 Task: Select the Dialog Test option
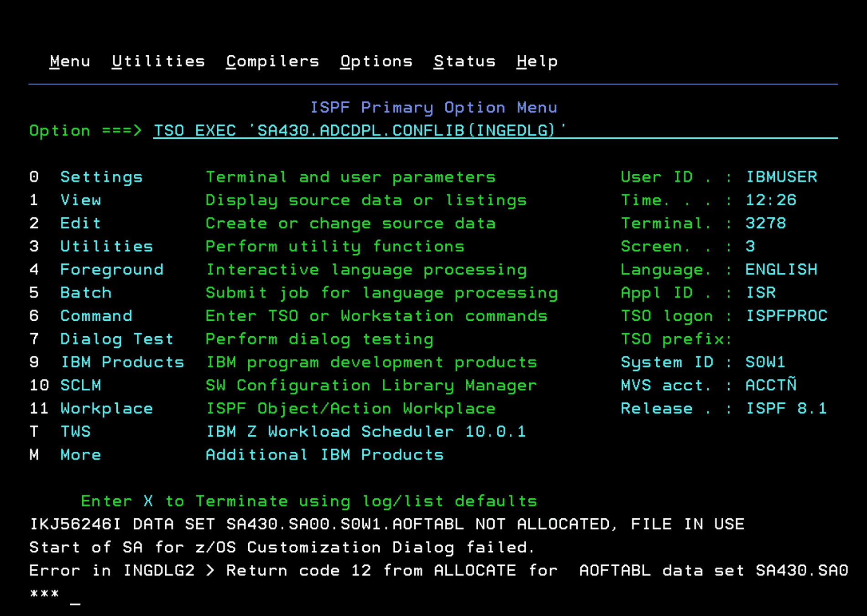tap(117, 339)
